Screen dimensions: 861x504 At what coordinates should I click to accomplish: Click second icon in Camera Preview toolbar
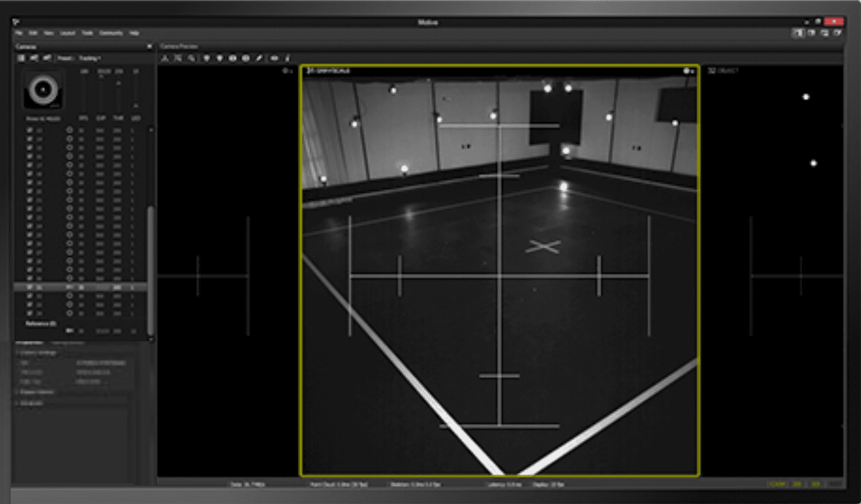(x=178, y=58)
